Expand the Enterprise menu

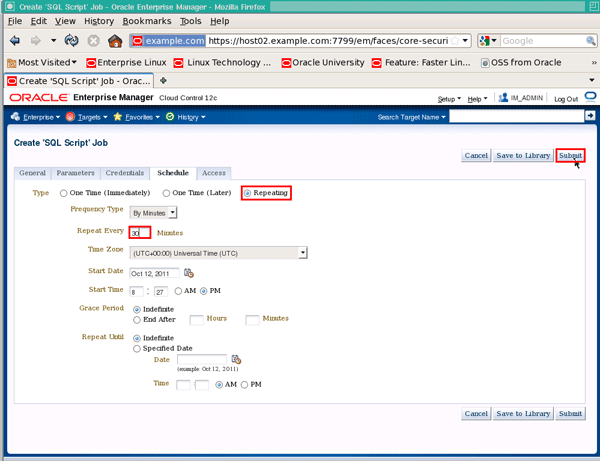[x=36, y=117]
